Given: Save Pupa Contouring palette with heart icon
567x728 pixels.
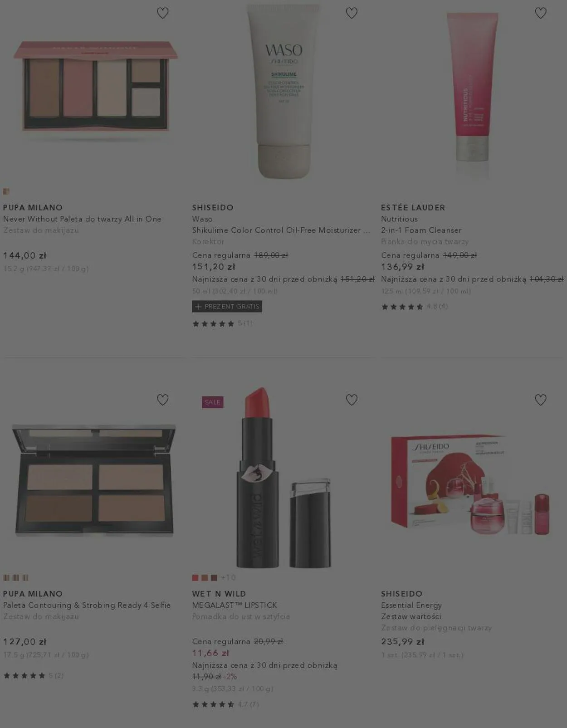Looking at the screenshot, I should click(x=162, y=400).
